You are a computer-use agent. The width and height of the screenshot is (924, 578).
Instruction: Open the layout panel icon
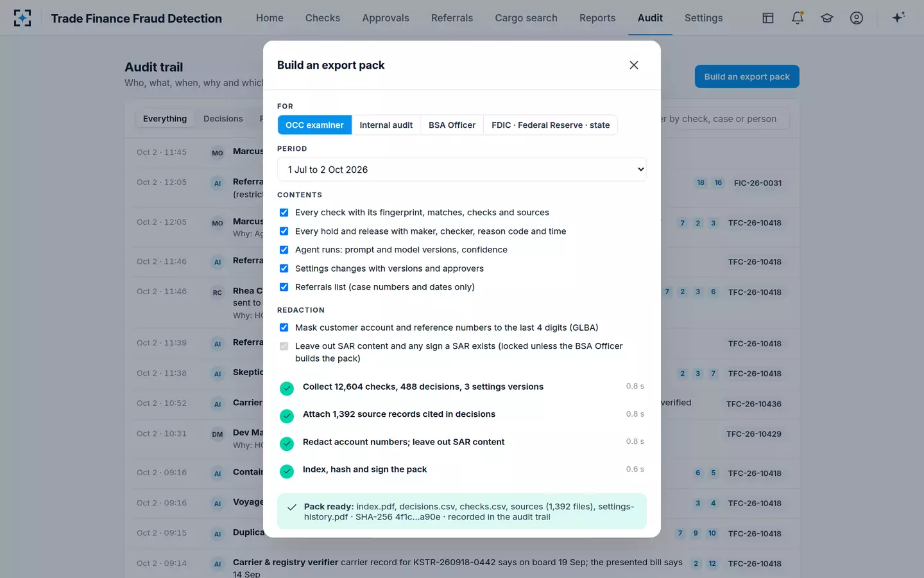click(x=768, y=18)
